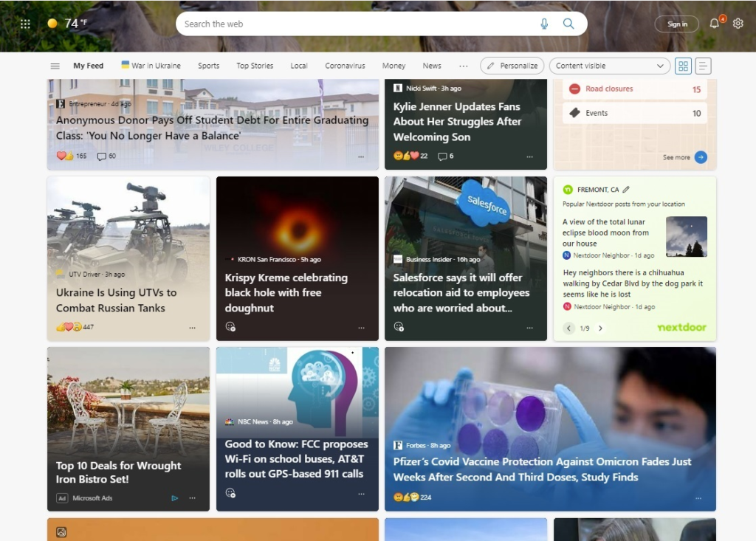Viewport: 756px width, 541px height.
Task: Edit the Fremont, CA location pencil
Action: click(x=626, y=190)
